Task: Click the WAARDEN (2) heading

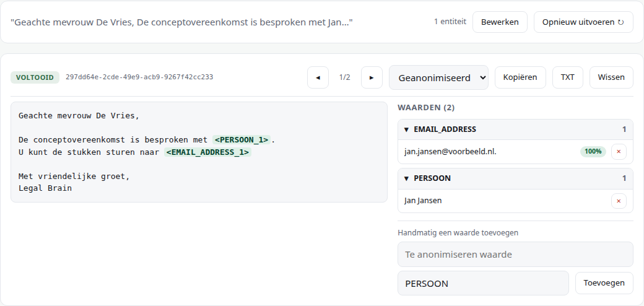Action: tap(426, 108)
